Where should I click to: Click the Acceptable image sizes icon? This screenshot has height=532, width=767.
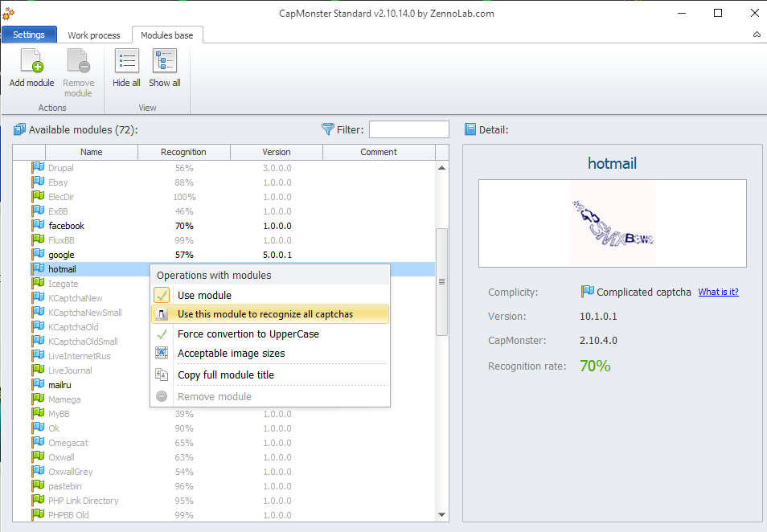pyautogui.click(x=162, y=353)
